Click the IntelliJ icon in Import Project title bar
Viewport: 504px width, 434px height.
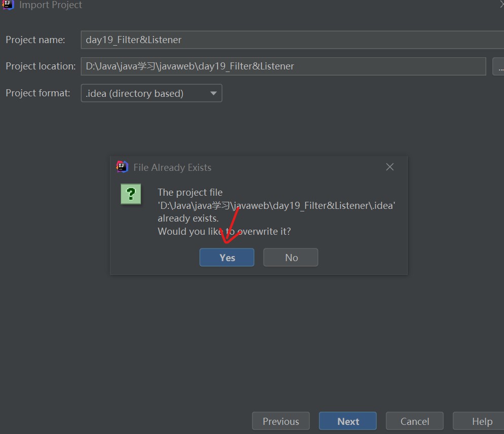8,5
